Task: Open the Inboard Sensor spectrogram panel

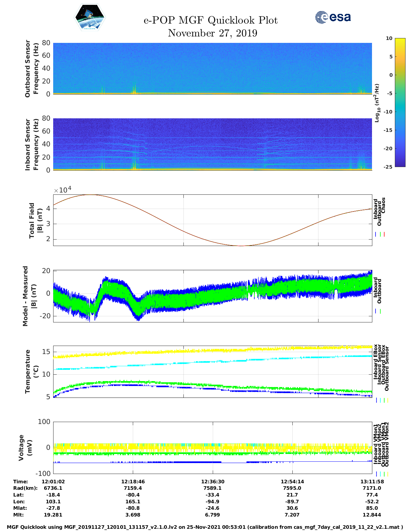Action: tap(212, 144)
